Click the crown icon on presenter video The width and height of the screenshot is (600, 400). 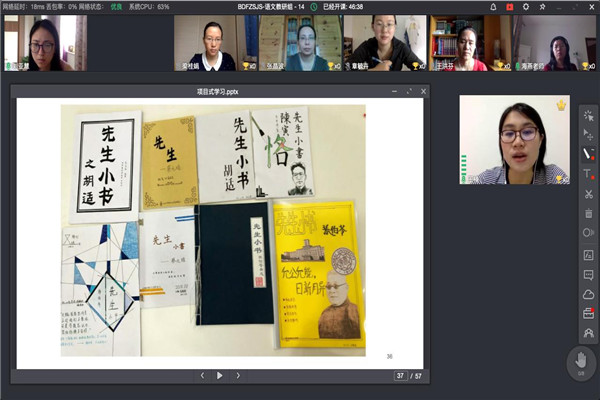click(x=561, y=105)
